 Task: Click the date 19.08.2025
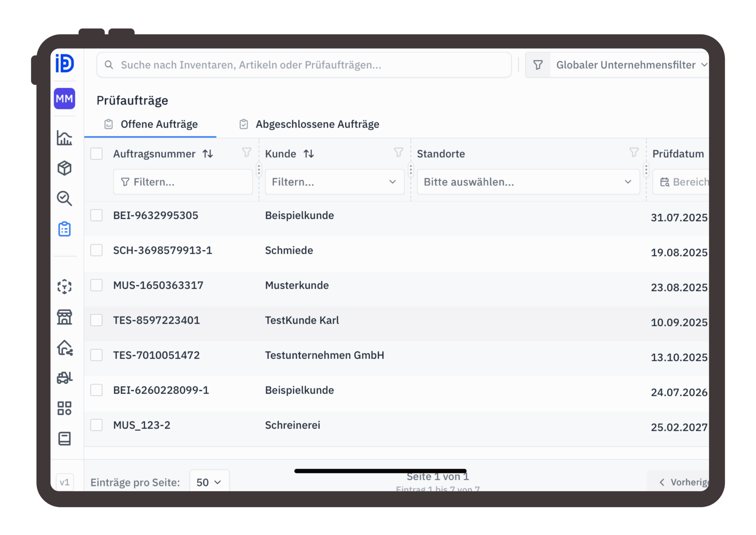(679, 252)
